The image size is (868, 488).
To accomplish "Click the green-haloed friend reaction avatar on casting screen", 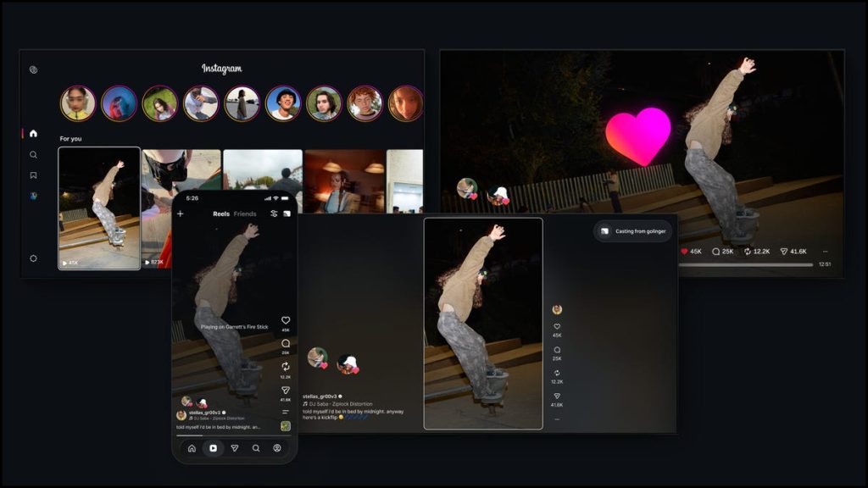I will click(x=318, y=358).
